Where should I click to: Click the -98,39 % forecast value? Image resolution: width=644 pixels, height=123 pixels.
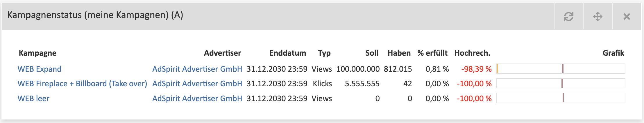pyautogui.click(x=476, y=69)
